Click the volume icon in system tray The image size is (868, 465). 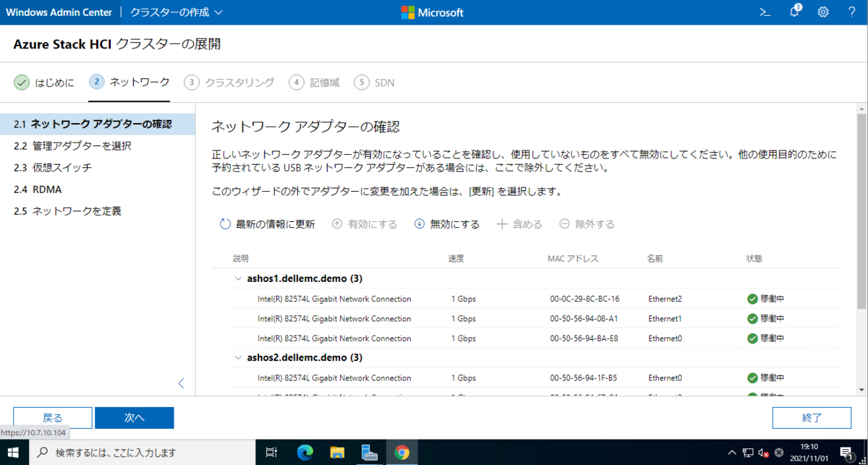tap(764, 453)
